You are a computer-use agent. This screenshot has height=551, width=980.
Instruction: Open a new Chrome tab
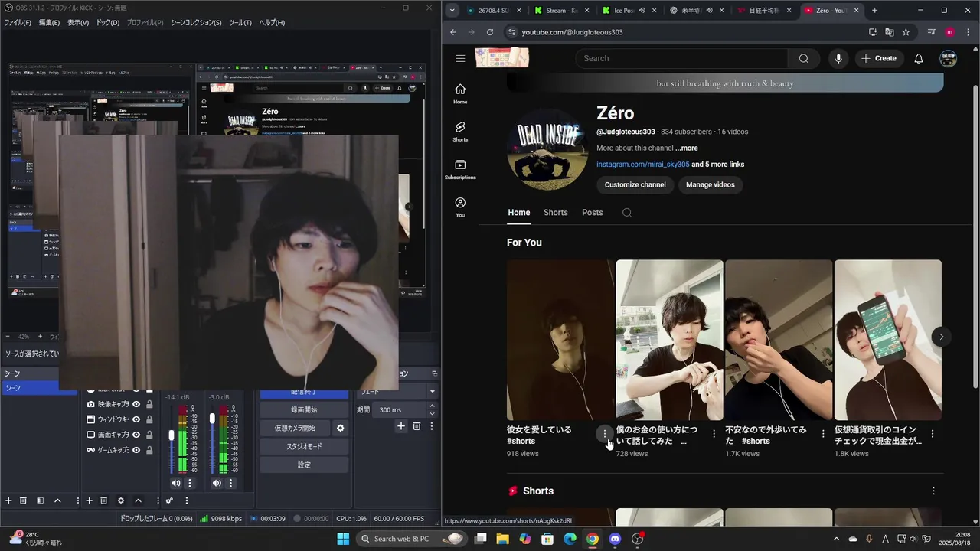pyautogui.click(x=874, y=11)
